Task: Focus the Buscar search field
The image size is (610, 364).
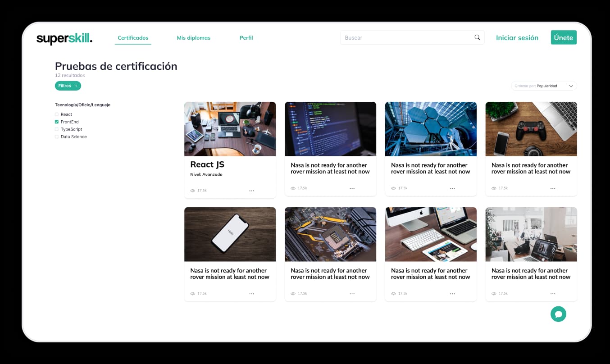Action: pos(405,38)
